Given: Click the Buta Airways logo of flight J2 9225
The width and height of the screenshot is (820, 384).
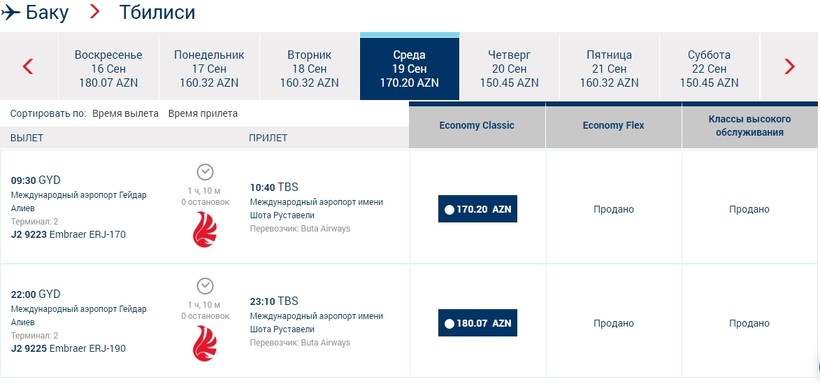Looking at the screenshot, I should pos(204,343).
